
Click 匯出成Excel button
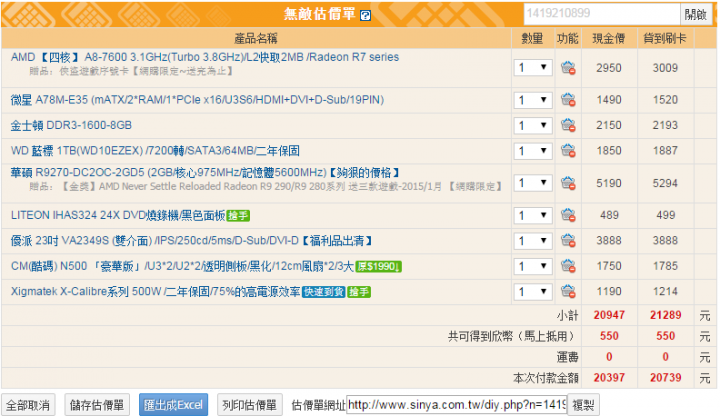(174, 405)
